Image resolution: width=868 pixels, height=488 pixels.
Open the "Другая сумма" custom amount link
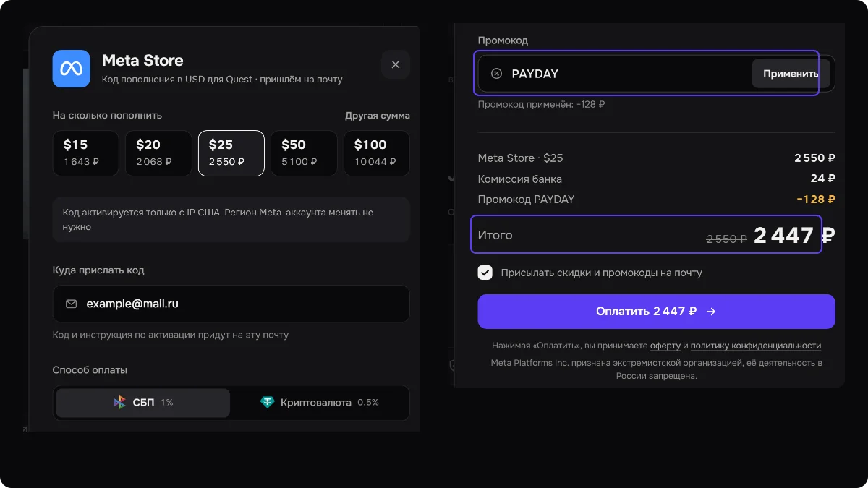pyautogui.click(x=378, y=116)
